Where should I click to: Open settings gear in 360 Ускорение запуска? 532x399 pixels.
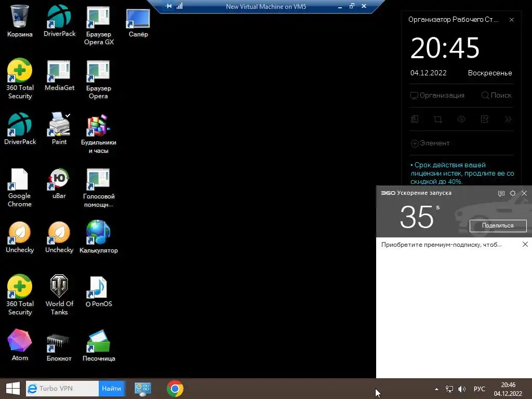[x=513, y=193]
